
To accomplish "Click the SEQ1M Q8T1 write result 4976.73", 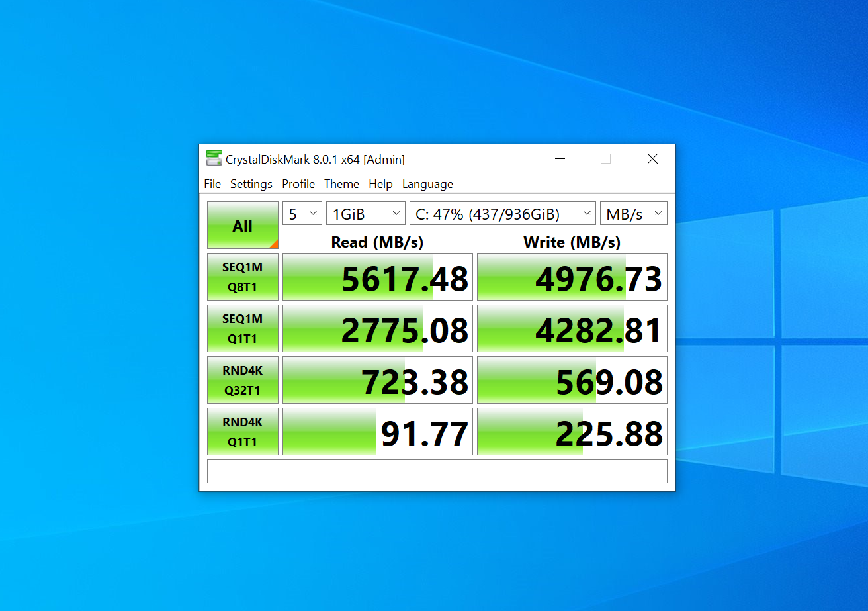I will (x=572, y=277).
